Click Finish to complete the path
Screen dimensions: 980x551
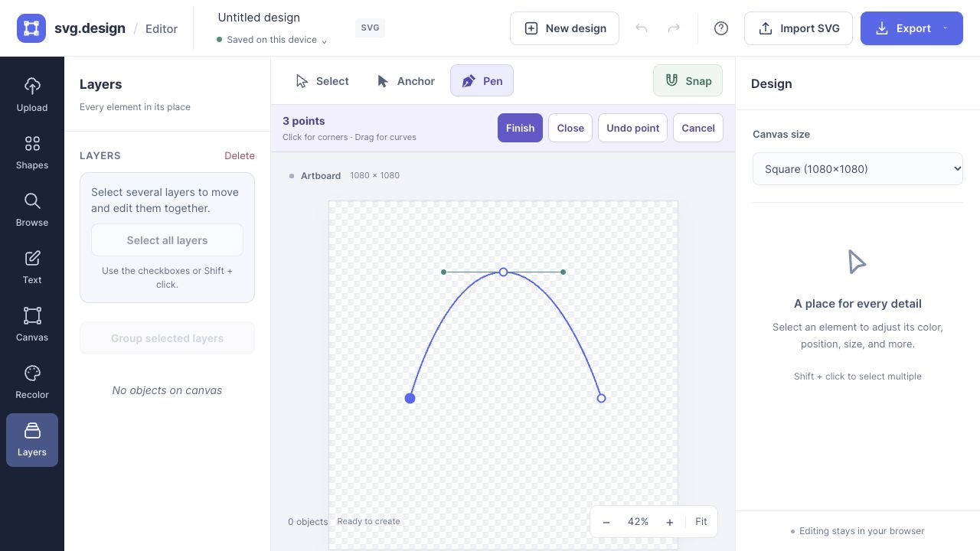(x=520, y=128)
